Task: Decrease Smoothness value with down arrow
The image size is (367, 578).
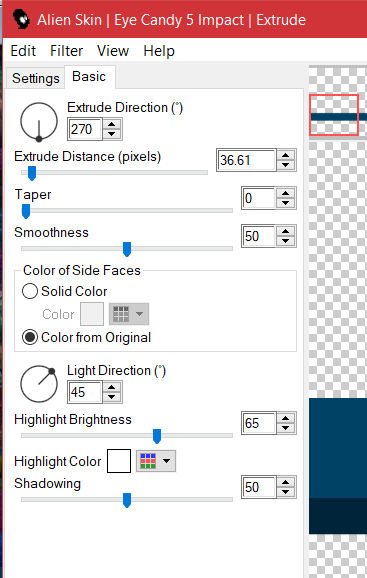Action: click(x=286, y=241)
